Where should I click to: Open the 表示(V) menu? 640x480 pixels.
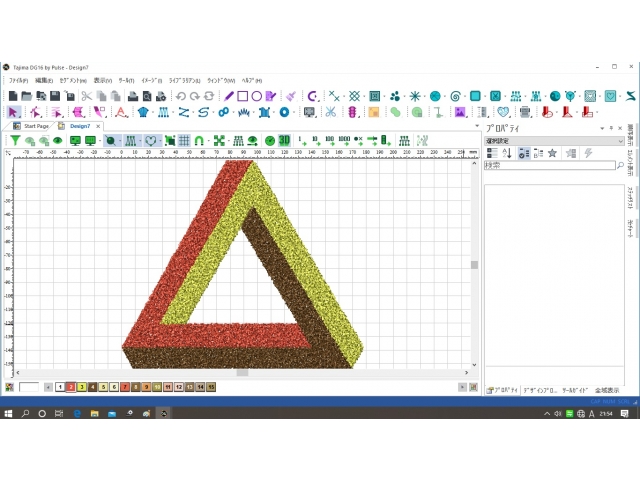pyautogui.click(x=102, y=81)
